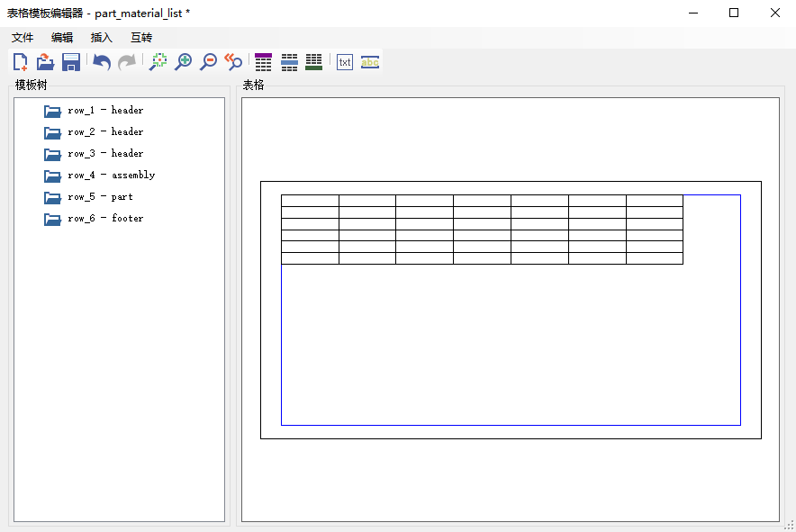Restore previous zoom view
This screenshot has height=532, width=796.
233,62
